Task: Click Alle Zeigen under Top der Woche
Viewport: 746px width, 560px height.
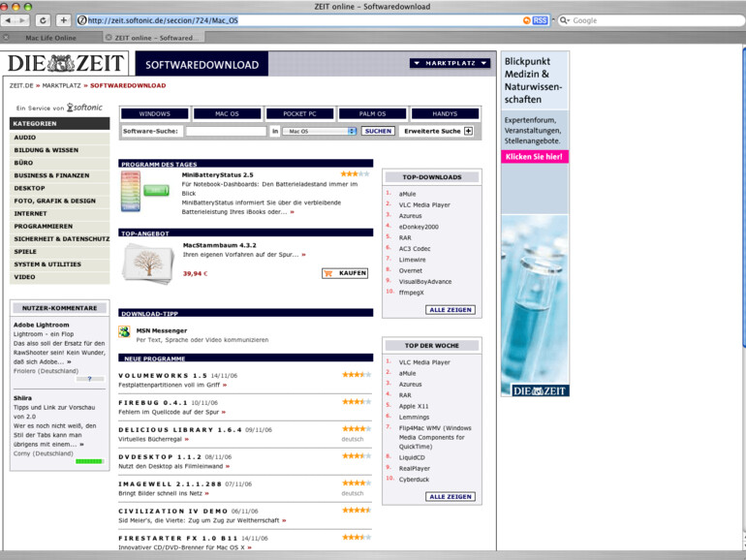Action: pos(451,497)
